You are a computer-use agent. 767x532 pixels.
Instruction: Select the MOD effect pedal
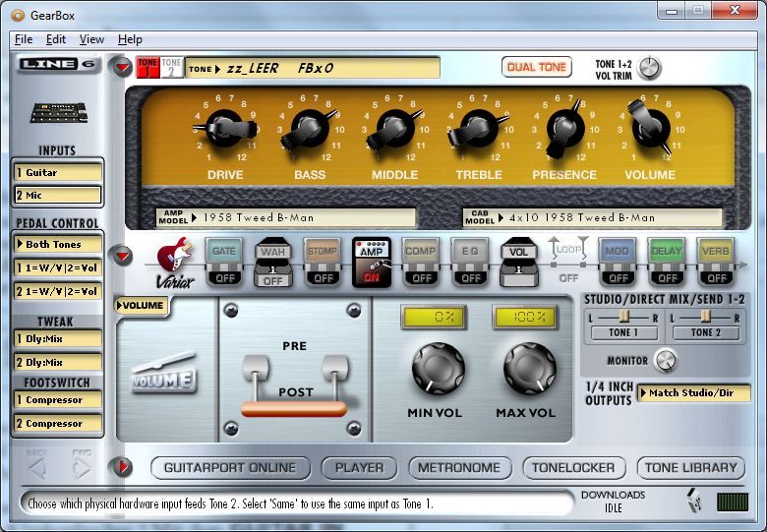(x=618, y=262)
